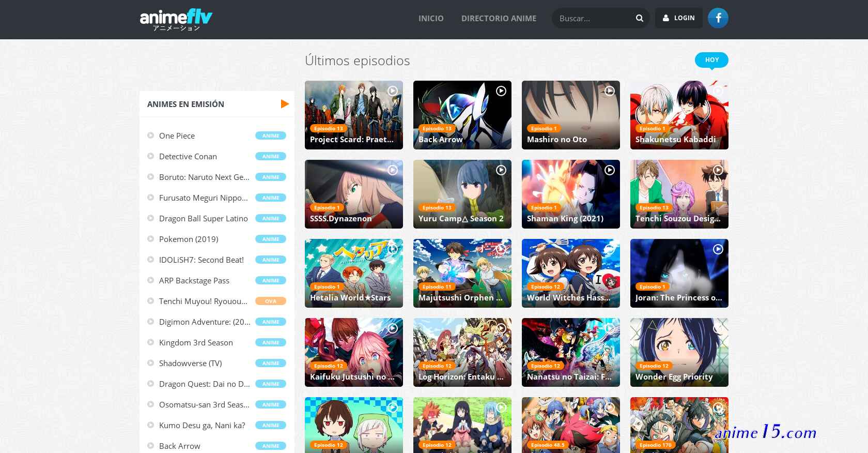Open World Witches episode 12 thumbnail
This screenshot has width=868, height=453.
coord(571,273)
